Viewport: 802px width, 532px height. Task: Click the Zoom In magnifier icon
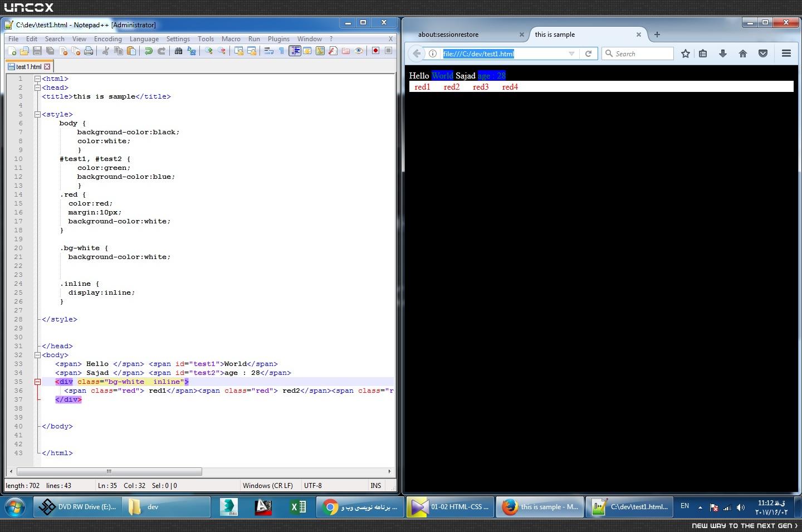pos(209,51)
